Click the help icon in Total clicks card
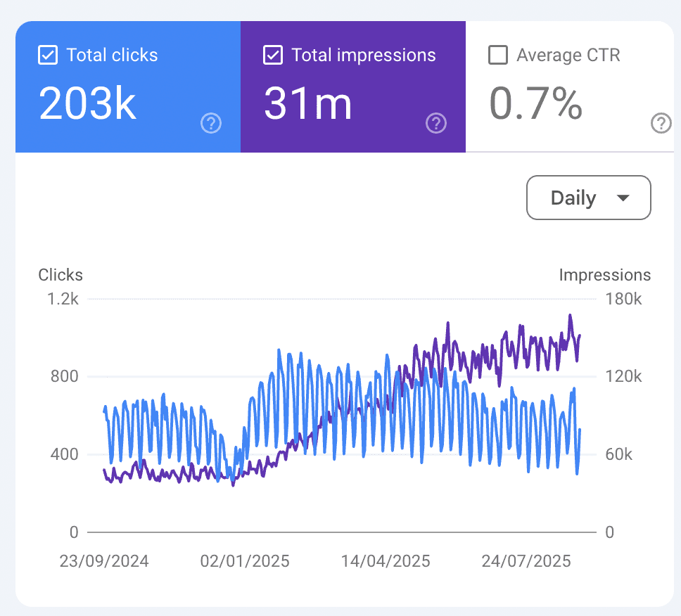The width and height of the screenshot is (681, 616). pyautogui.click(x=211, y=124)
